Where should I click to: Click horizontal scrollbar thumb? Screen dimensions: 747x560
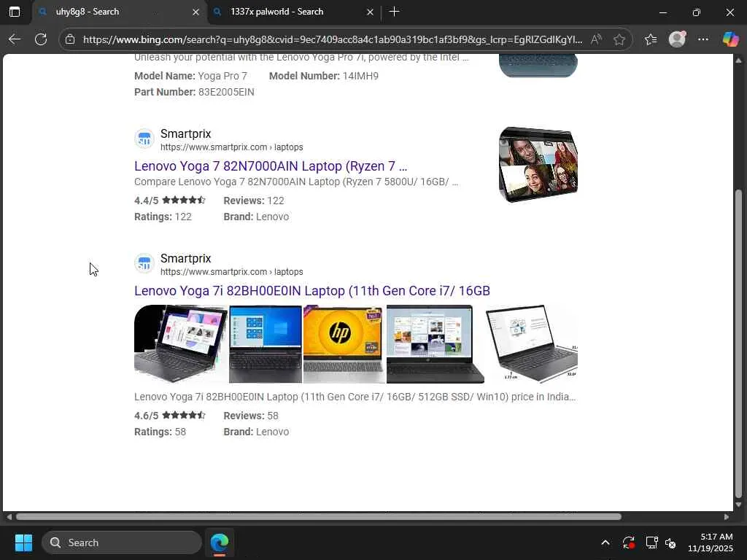pos(318,517)
